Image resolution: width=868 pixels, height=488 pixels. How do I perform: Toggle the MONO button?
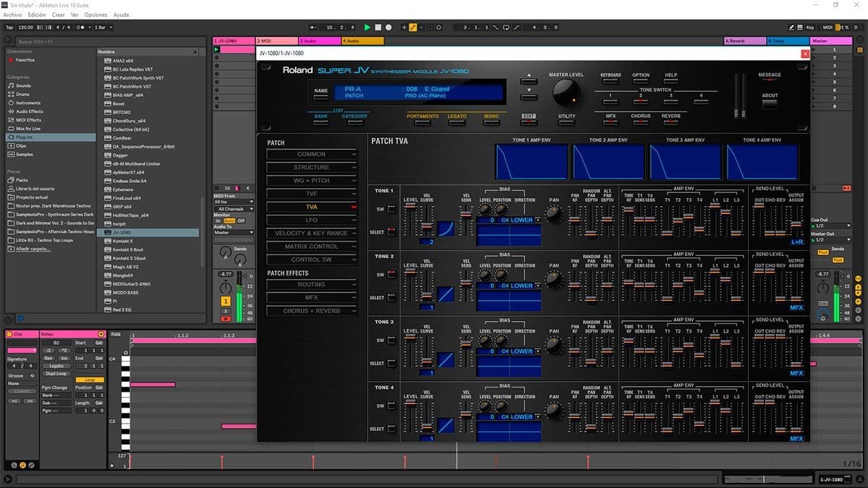tap(490, 122)
